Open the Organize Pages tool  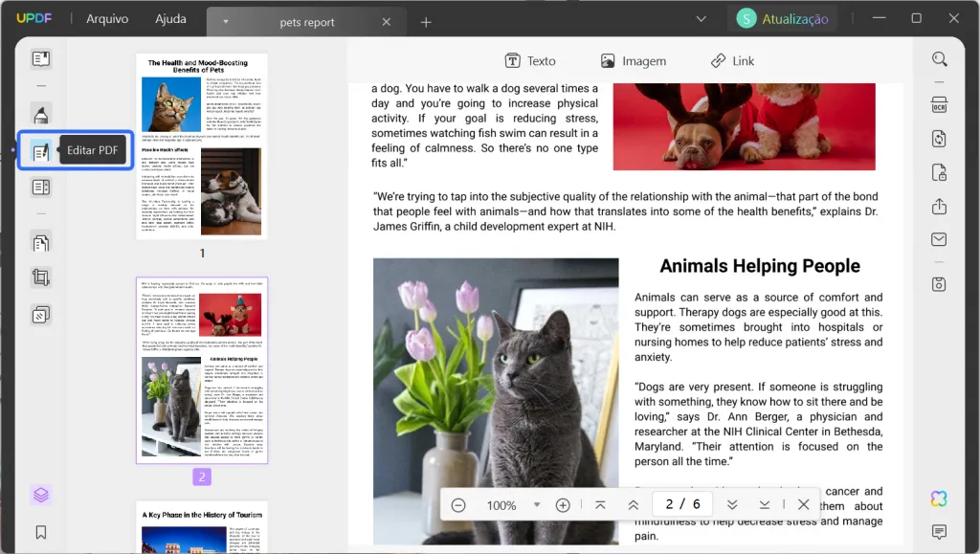(40, 242)
